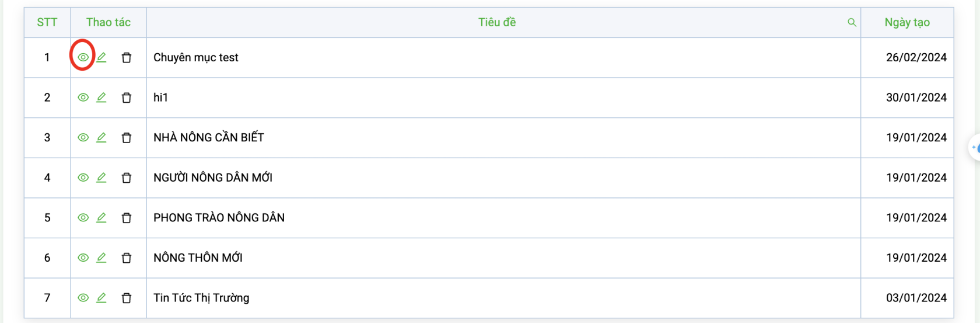
Task: Edit the 'Chuyên mục test' entry
Action: 101,57
